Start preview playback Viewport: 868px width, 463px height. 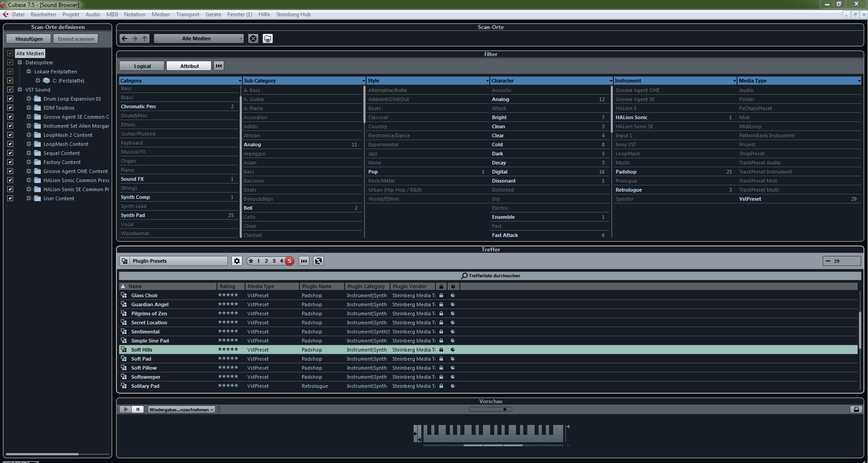[x=125, y=410]
